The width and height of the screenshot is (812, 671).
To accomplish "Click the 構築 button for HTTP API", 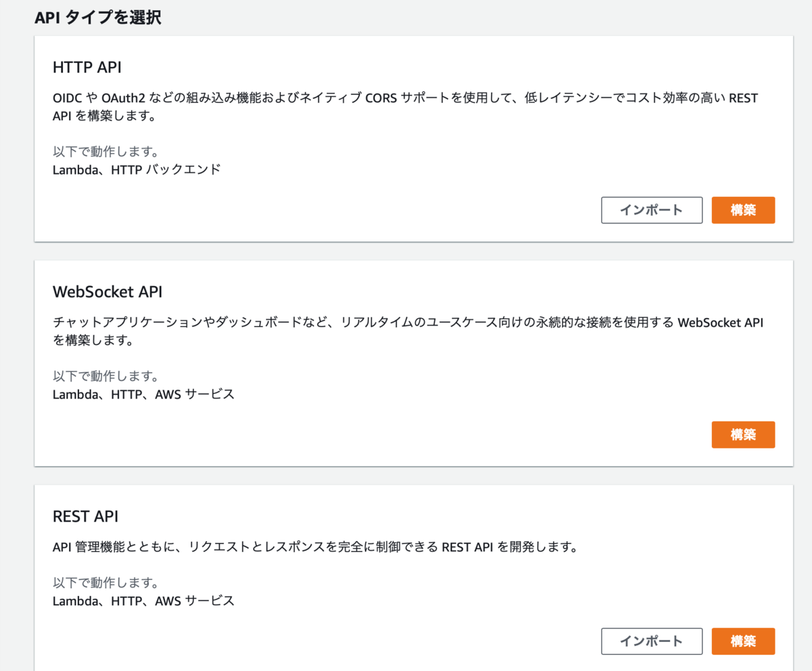I will coord(743,210).
